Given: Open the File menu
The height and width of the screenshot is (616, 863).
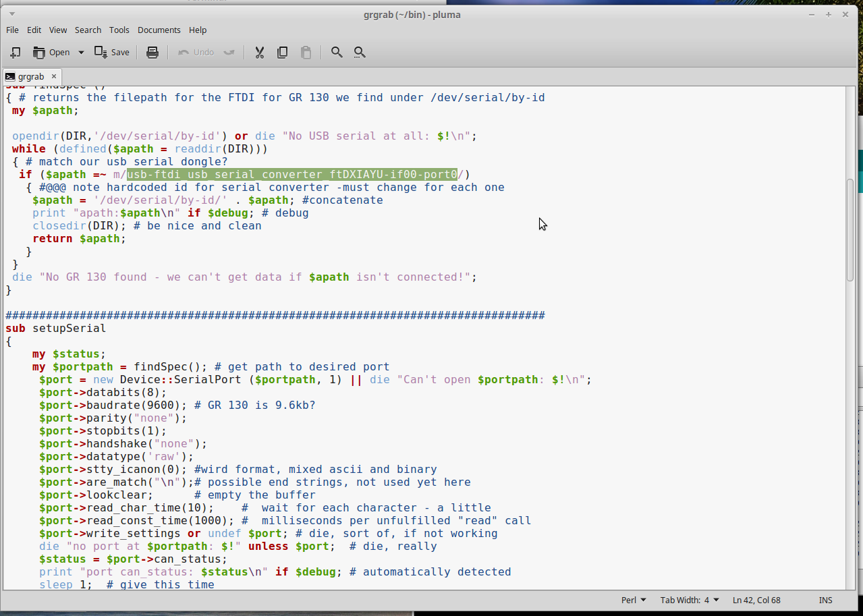Looking at the screenshot, I should (12, 30).
